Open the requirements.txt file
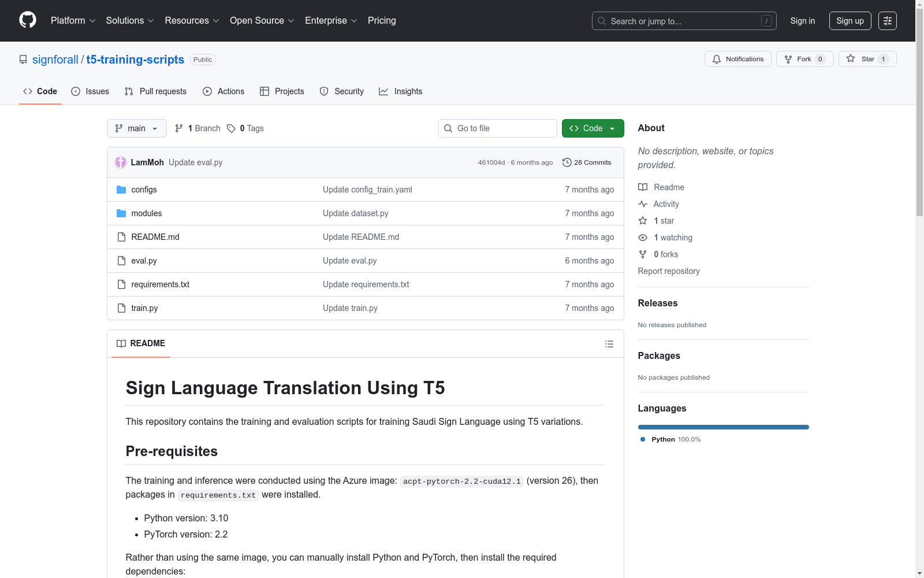Screen dimensions: 924x578 [161, 284]
